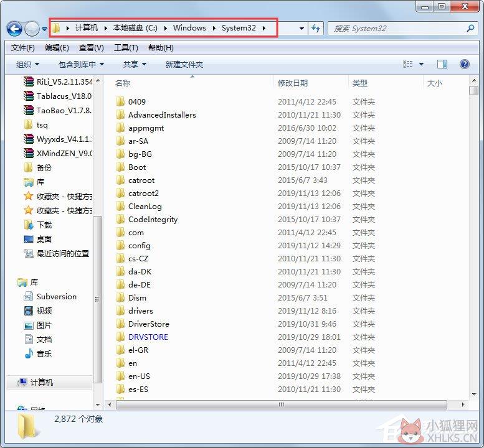The height and width of the screenshot is (448, 484).
Task: Open the 共享 dropdown
Action: (x=135, y=65)
